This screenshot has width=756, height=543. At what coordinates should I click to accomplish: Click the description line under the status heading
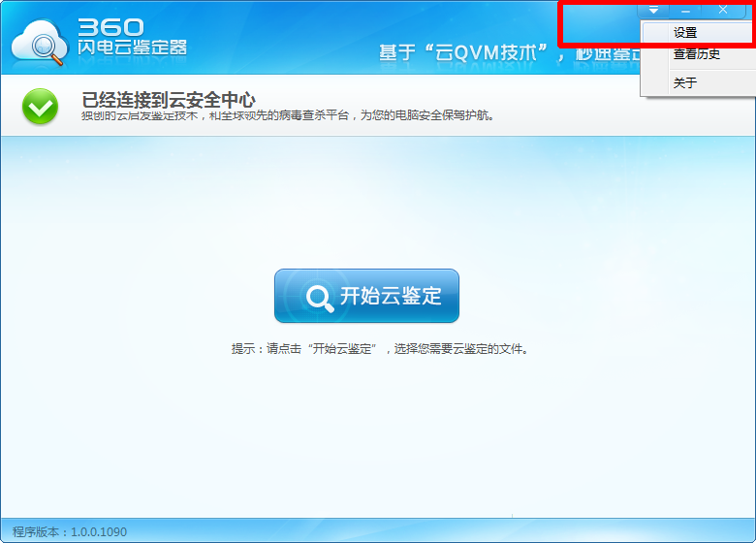click(288, 115)
